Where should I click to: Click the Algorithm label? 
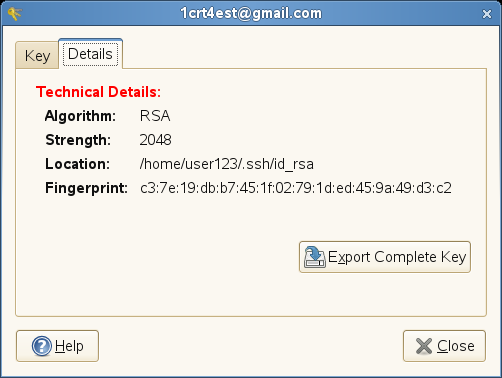coord(80,116)
